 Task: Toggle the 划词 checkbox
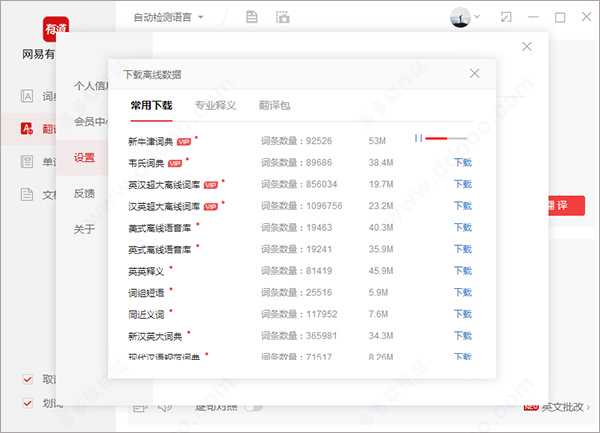click(28, 403)
